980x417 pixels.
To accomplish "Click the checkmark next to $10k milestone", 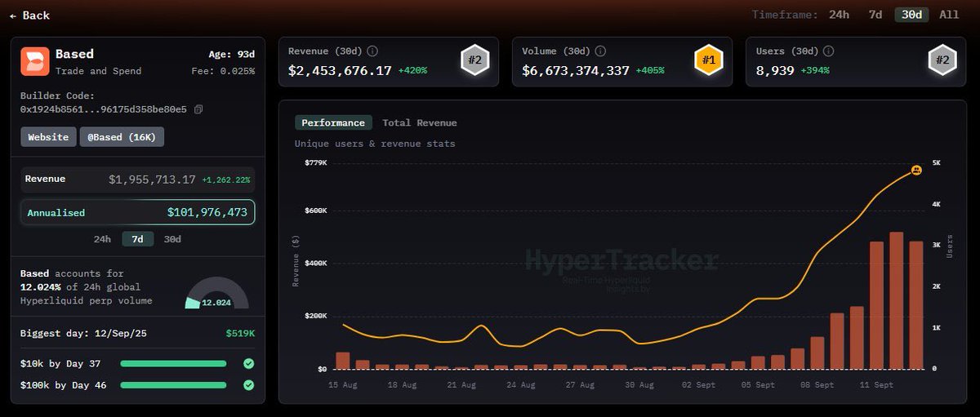I will click(248, 363).
